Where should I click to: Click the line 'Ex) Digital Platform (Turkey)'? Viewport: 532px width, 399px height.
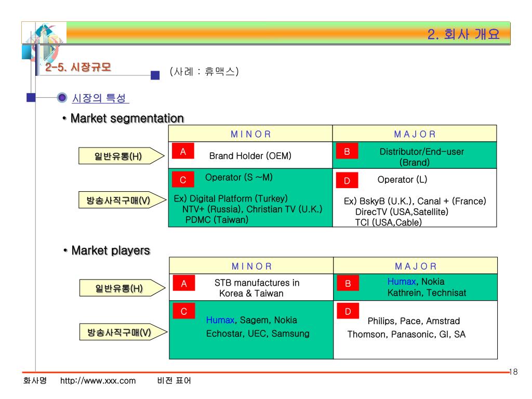(x=231, y=198)
